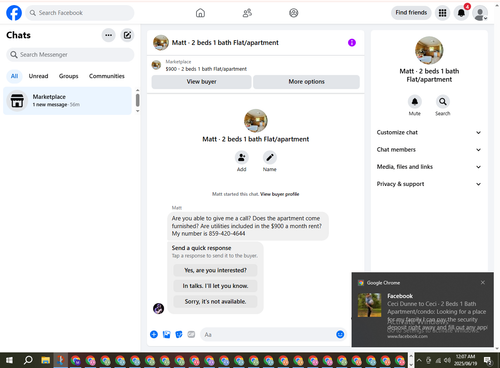
Task: Expand Media, files and links section
Action: 429,167
